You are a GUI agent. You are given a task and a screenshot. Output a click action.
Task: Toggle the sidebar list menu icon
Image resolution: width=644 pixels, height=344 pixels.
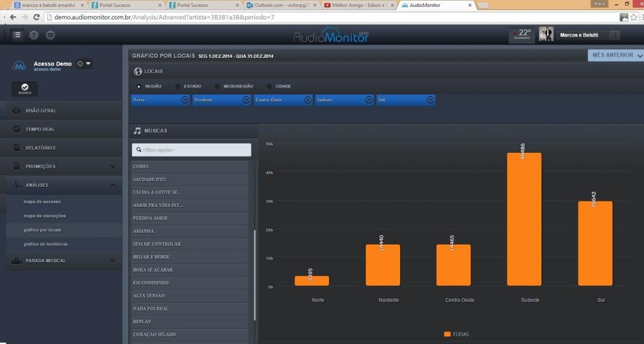click(16, 35)
